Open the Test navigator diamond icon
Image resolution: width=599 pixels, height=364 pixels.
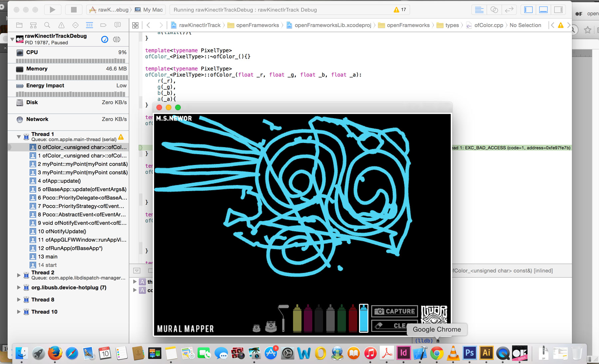tap(75, 25)
